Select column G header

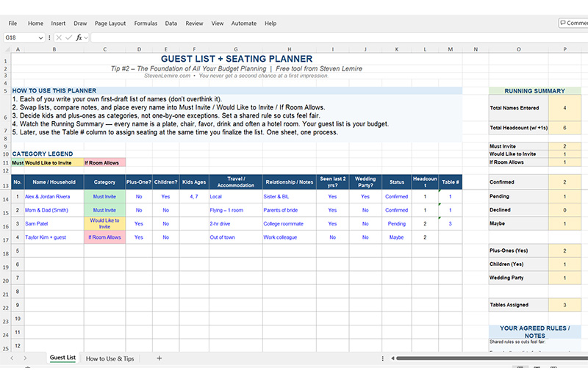[236, 49]
